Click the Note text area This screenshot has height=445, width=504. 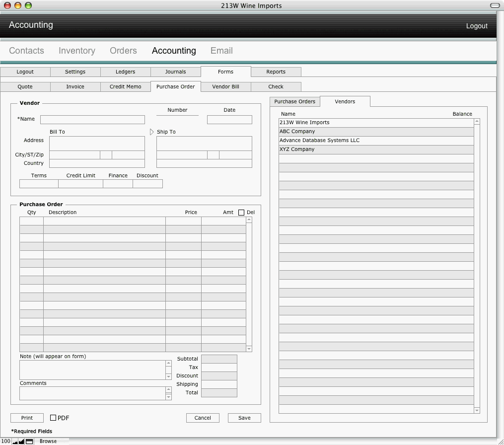pyautogui.click(x=92, y=370)
